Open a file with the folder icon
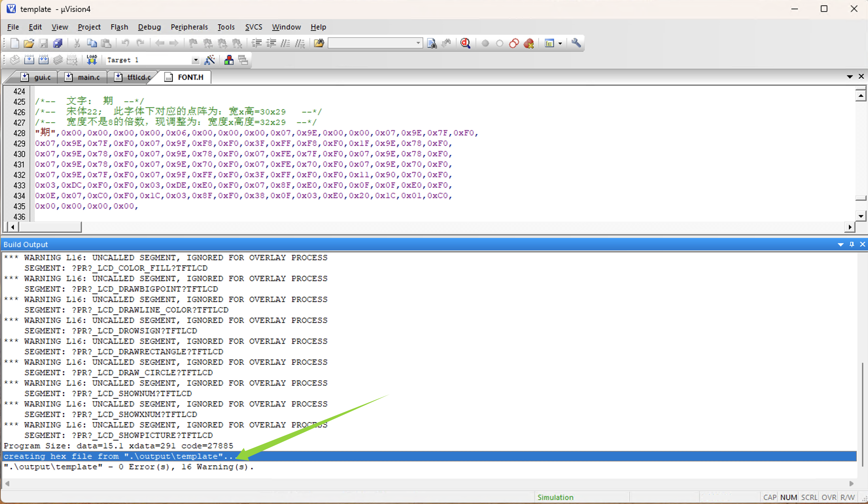Viewport: 868px width, 504px height. tap(29, 43)
